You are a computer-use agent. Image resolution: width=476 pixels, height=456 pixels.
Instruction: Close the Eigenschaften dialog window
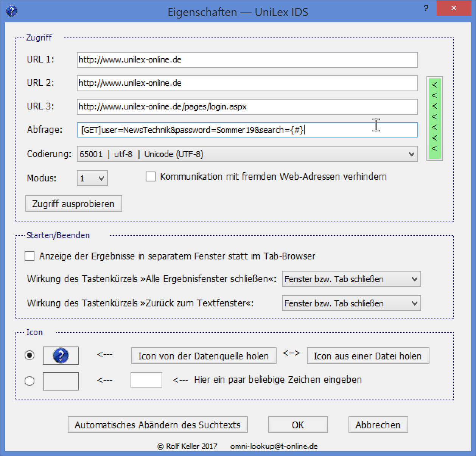coord(454,8)
